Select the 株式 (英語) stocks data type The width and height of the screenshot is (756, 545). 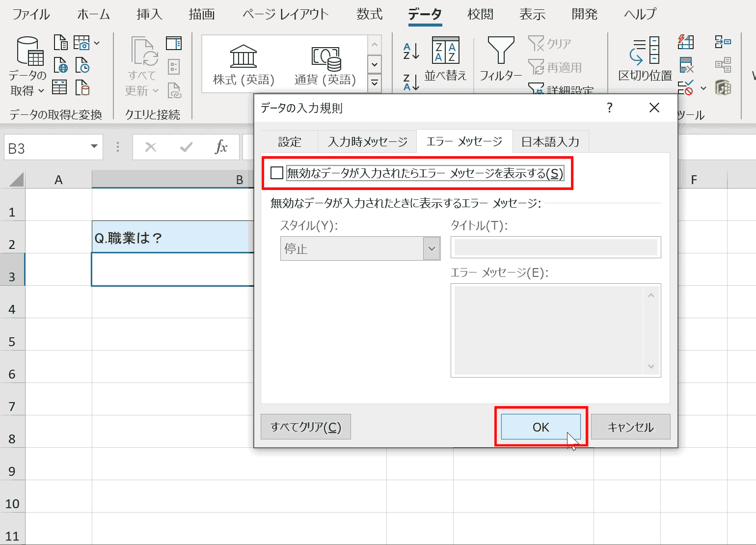point(243,64)
